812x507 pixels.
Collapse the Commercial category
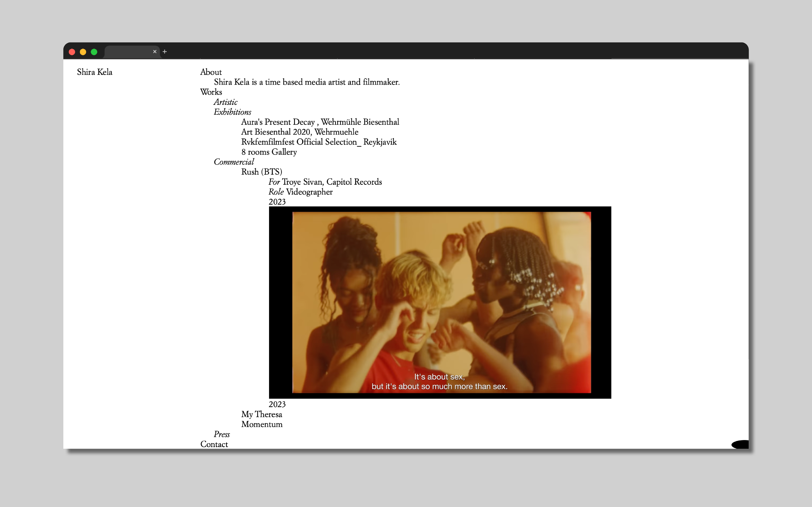(234, 162)
